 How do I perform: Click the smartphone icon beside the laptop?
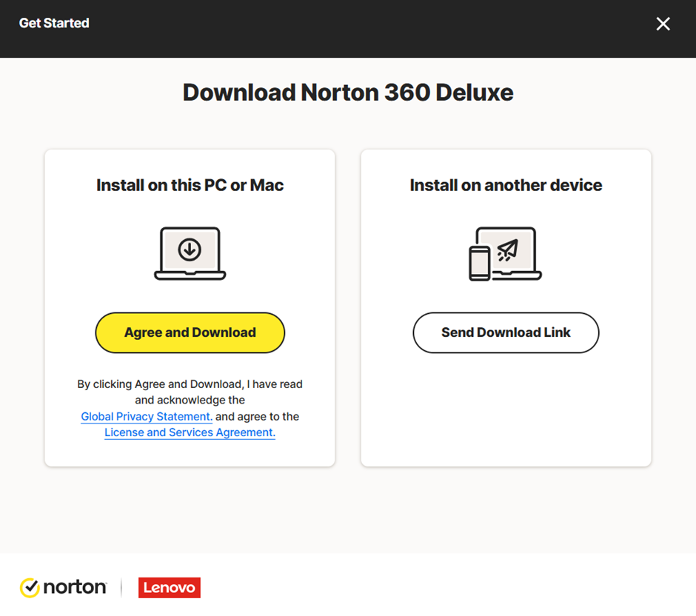click(x=479, y=264)
